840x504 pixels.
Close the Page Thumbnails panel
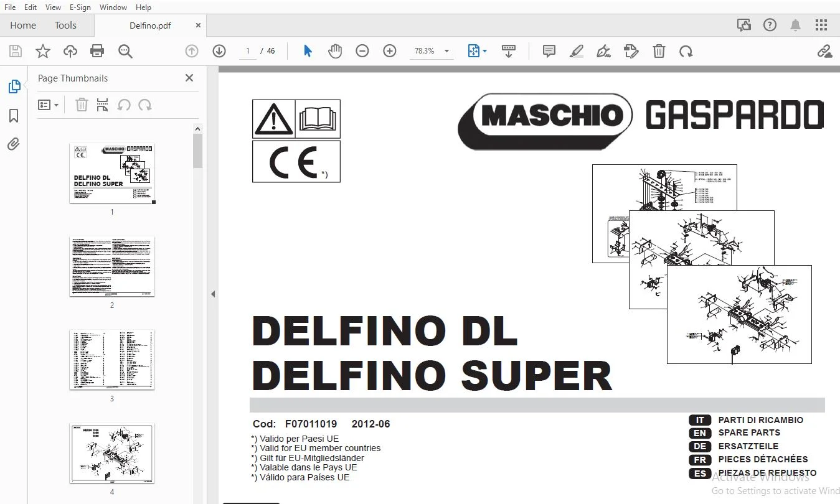(x=189, y=78)
